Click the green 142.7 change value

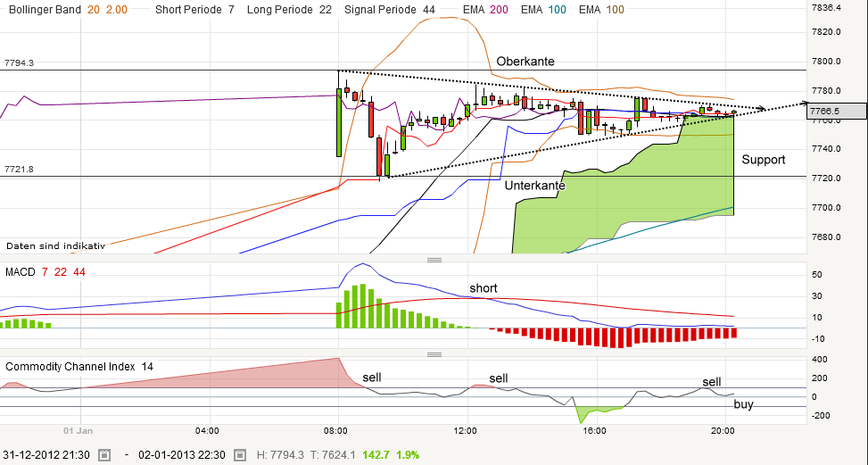tap(376, 455)
